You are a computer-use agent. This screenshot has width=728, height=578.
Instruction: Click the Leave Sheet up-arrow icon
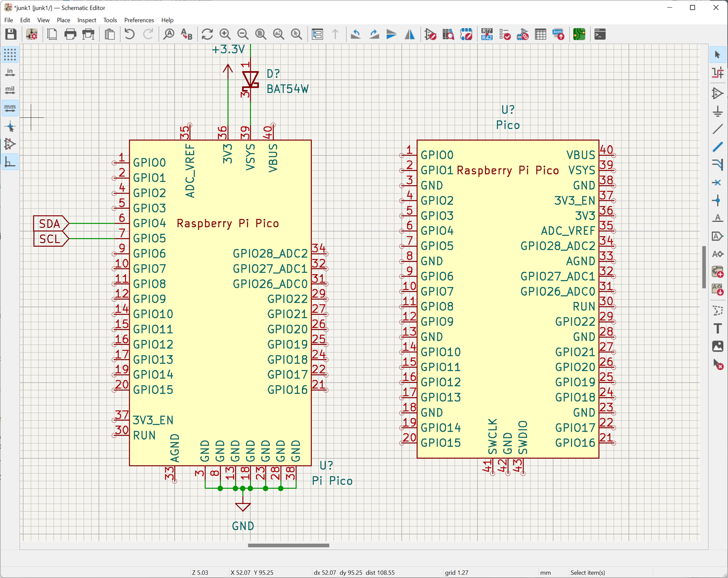pyautogui.click(x=335, y=34)
